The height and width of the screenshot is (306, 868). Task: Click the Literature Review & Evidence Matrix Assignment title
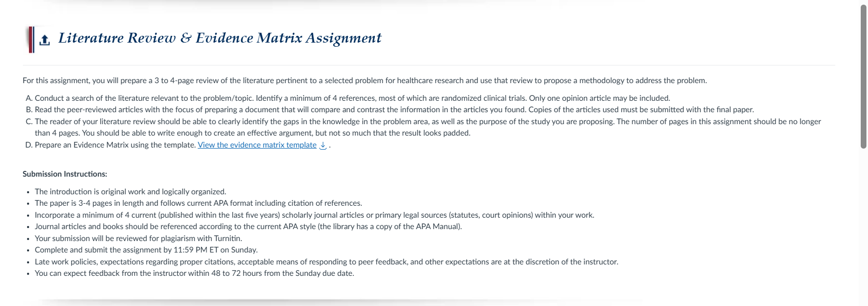pyautogui.click(x=220, y=38)
